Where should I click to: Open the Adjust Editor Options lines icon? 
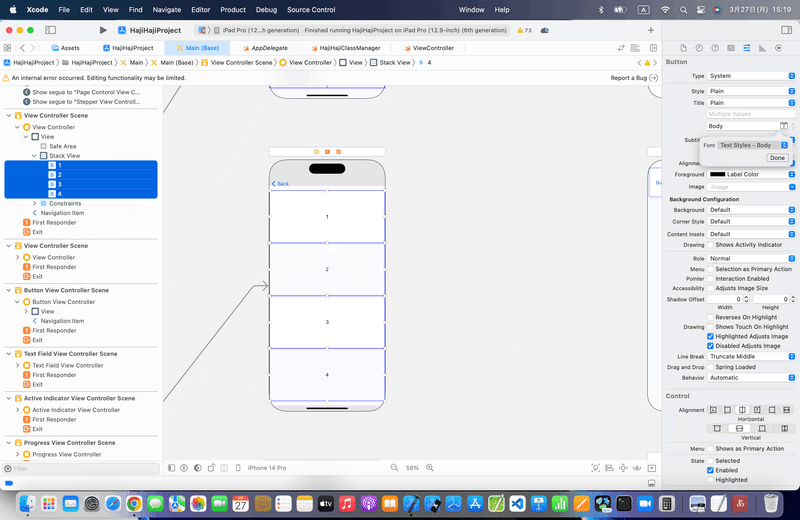(635, 48)
